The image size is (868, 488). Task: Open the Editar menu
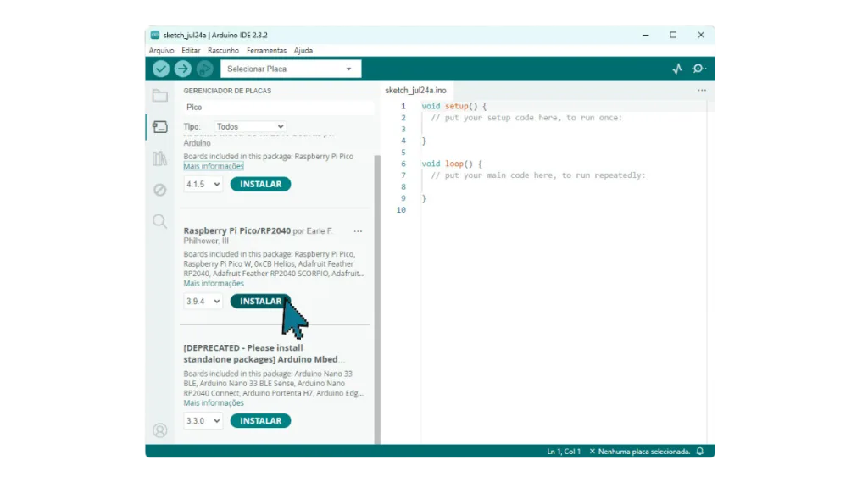pyautogui.click(x=191, y=50)
